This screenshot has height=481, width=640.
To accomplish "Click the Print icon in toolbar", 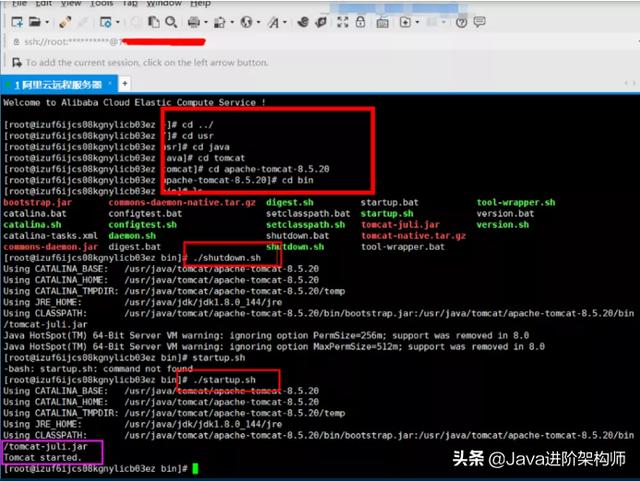I will 192,22.
